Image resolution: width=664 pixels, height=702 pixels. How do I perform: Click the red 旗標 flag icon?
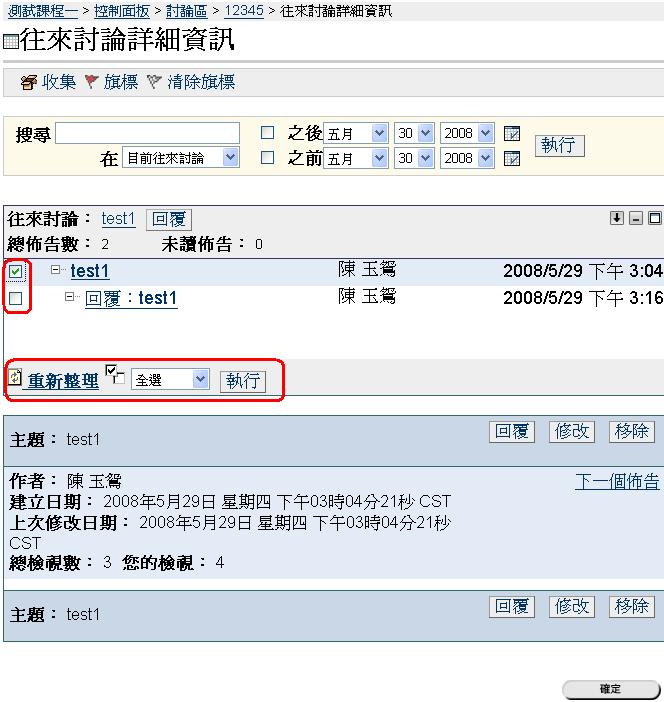click(x=92, y=82)
